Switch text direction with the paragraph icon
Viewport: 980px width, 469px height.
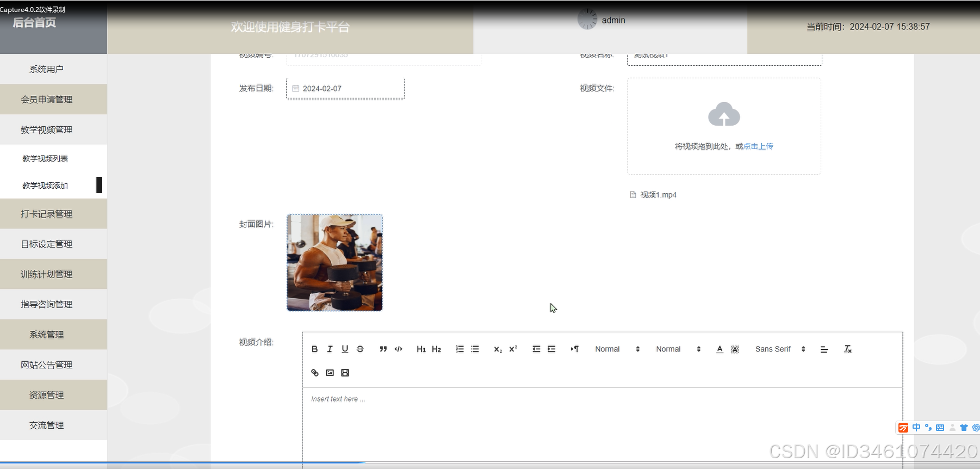574,349
